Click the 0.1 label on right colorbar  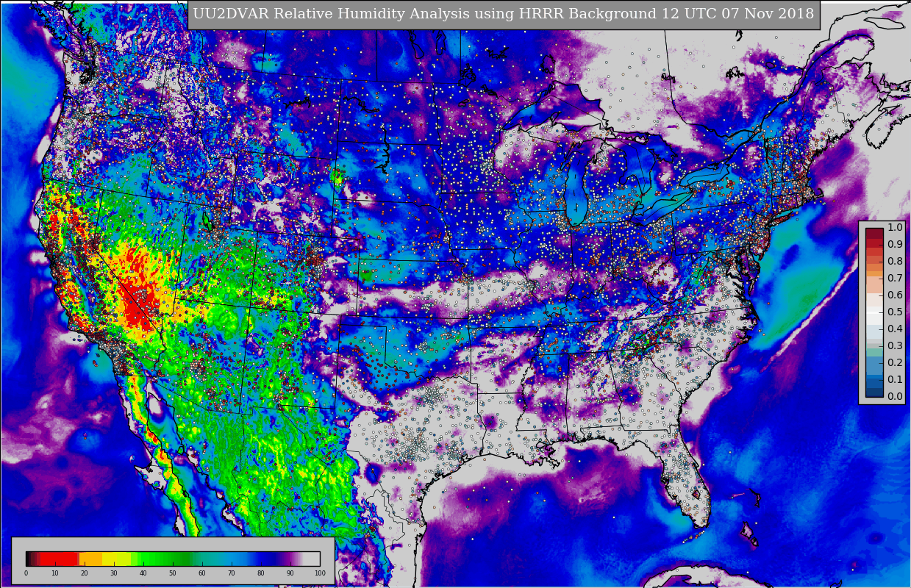(x=894, y=380)
